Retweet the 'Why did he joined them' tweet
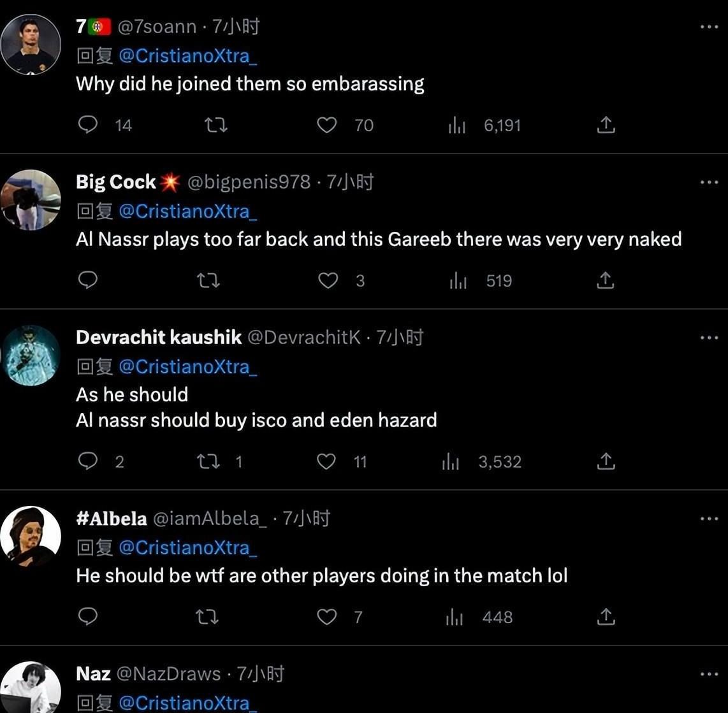 (216, 125)
